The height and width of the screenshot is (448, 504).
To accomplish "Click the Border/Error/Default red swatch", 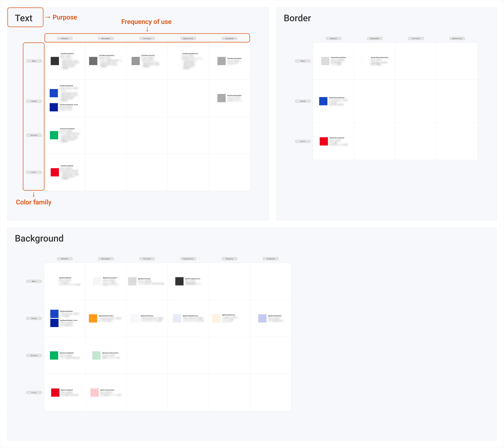I will coord(324,141).
